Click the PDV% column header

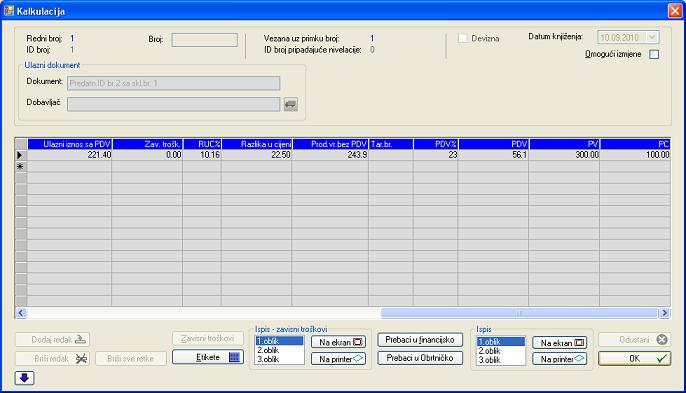436,144
